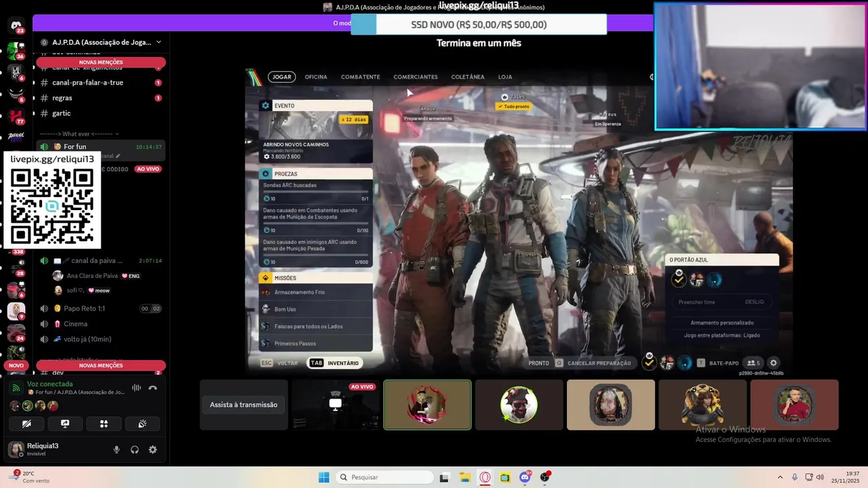Open File Explorer from taskbar
868x488 pixels.
pyautogui.click(x=465, y=477)
